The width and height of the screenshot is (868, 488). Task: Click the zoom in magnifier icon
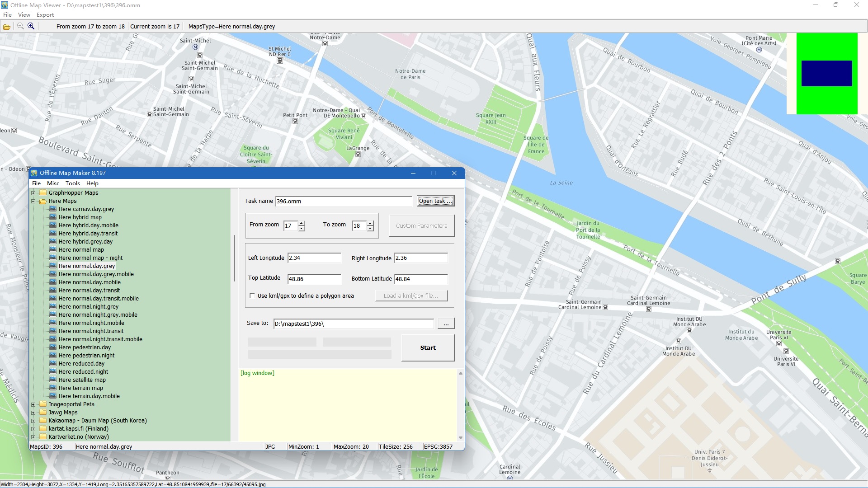pyautogui.click(x=31, y=26)
